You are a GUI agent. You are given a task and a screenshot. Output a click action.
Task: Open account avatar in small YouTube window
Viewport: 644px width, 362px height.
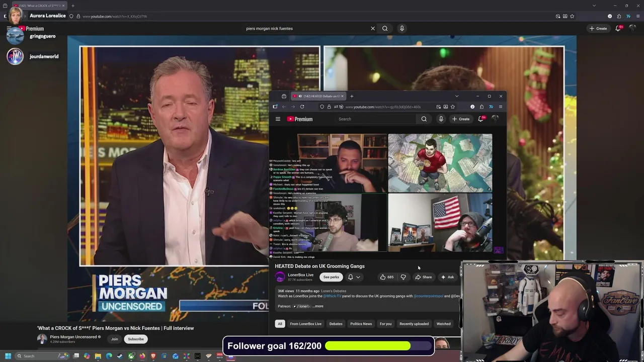pos(495,119)
